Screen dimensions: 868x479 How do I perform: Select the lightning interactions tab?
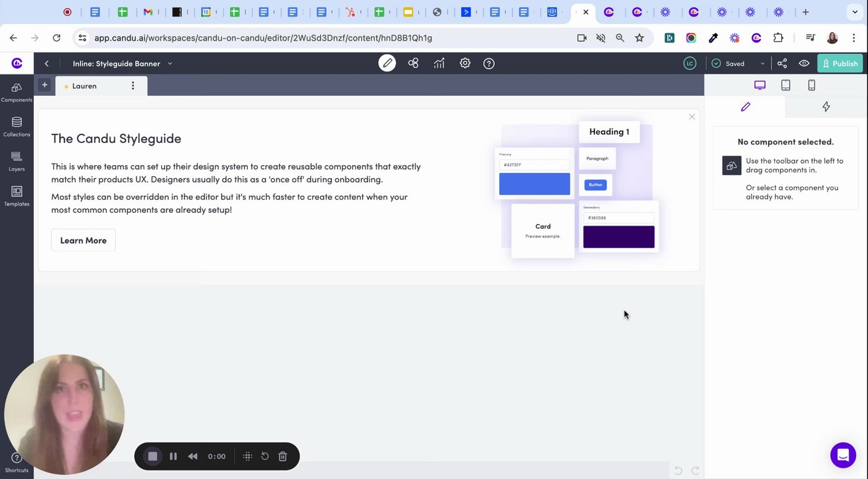pos(826,106)
